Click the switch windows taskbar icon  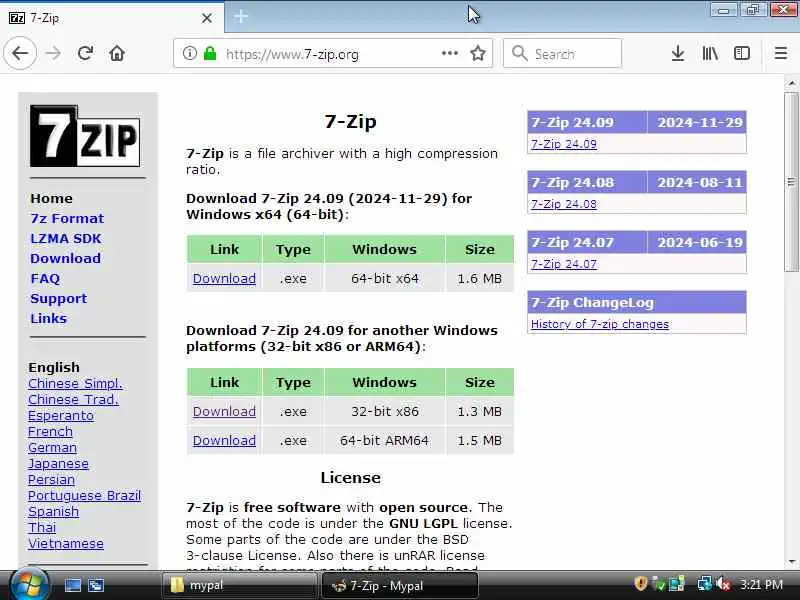[96, 585]
